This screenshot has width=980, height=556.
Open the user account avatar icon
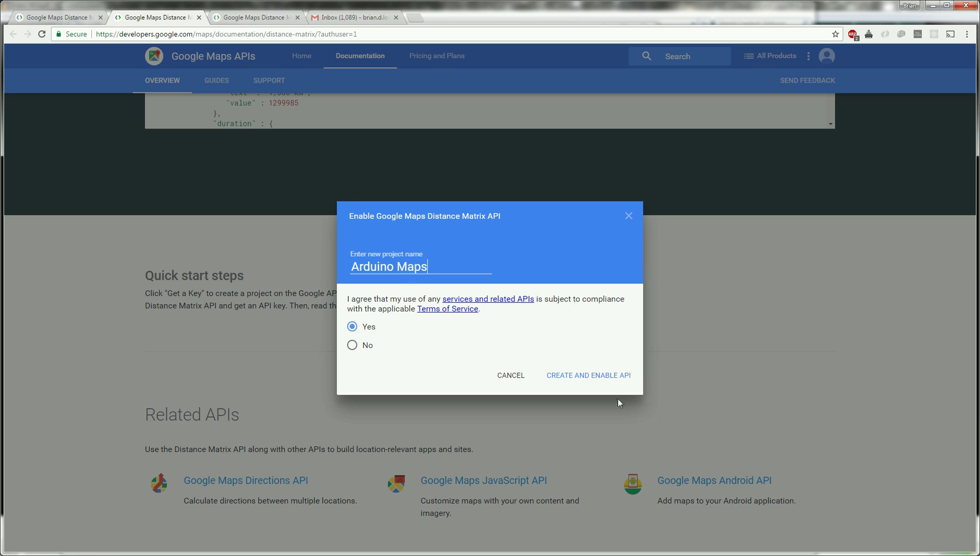(826, 56)
